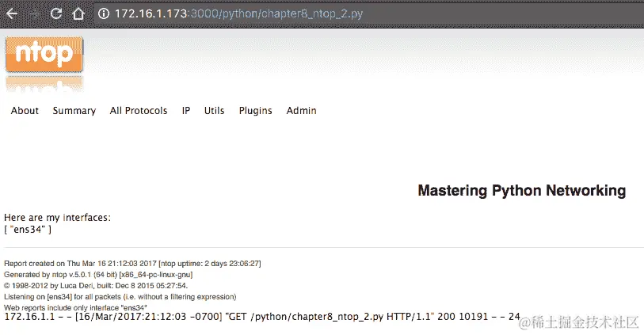Expand the IP menu

click(x=186, y=110)
